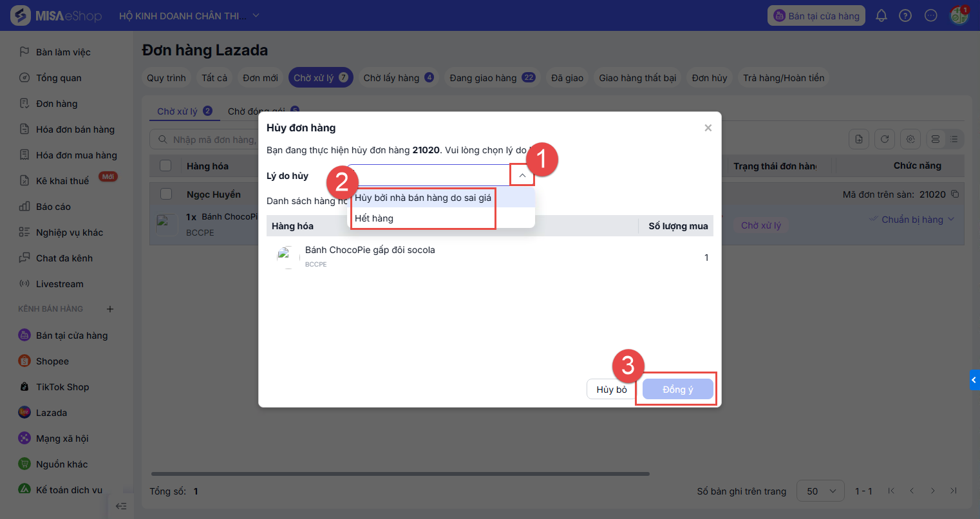Click the ChocoPie product thumbnail in dialog
The height and width of the screenshot is (519, 980).
[x=288, y=256]
